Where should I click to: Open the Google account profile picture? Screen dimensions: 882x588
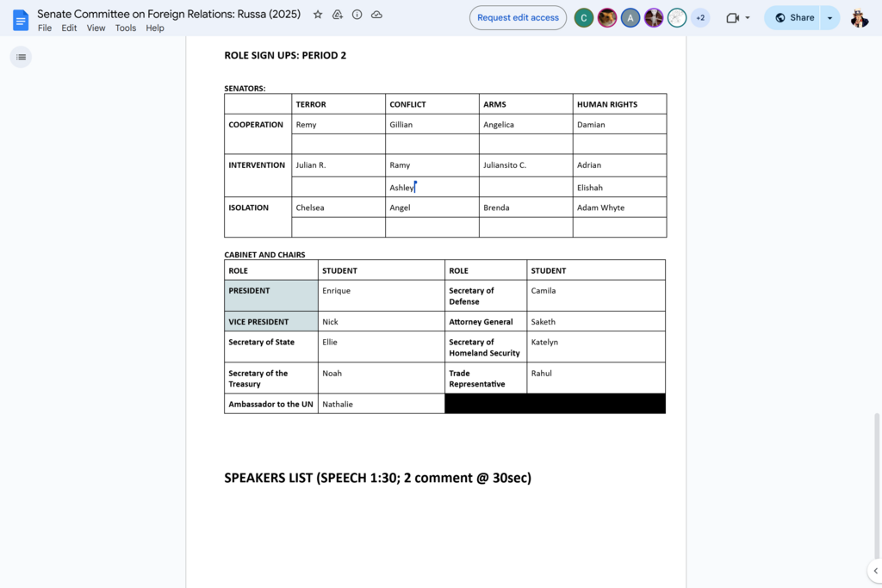pyautogui.click(x=859, y=18)
